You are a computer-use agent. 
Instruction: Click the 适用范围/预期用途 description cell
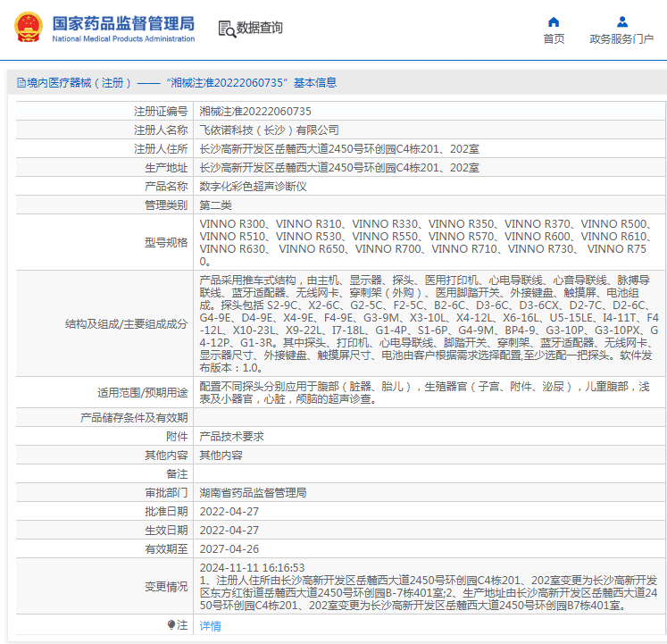(x=429, y=392)
